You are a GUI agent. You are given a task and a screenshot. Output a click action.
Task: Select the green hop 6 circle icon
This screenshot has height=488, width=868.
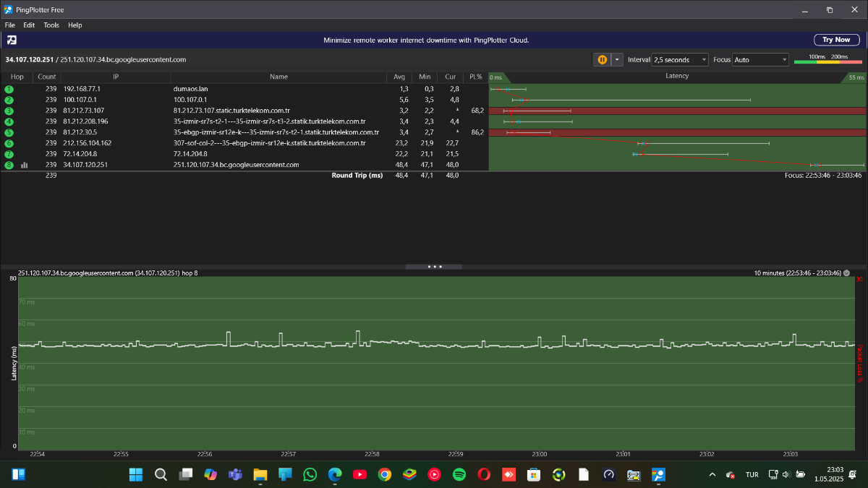9,143
